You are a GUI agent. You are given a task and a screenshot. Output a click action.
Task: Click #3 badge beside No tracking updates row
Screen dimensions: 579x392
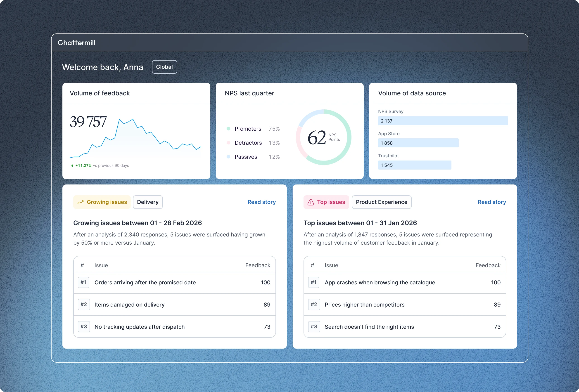point(84,327)
